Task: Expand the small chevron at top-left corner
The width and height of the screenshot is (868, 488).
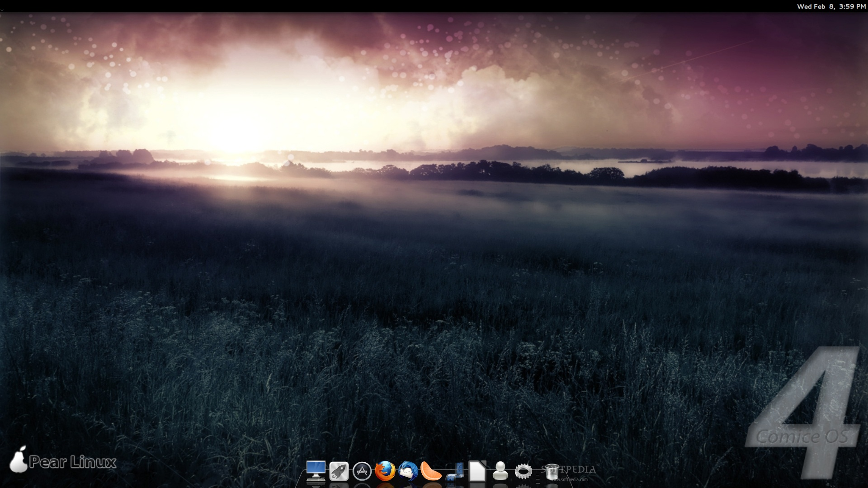Action: coord(2,9)
